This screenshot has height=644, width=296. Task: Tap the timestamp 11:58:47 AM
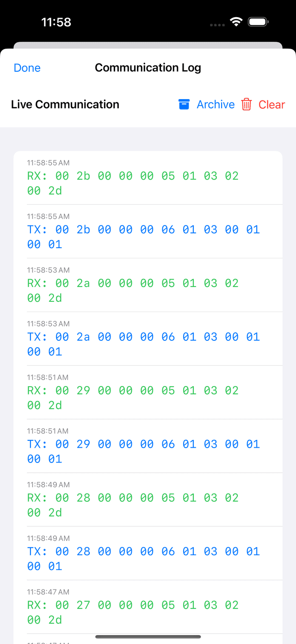[x=48, y=592]
